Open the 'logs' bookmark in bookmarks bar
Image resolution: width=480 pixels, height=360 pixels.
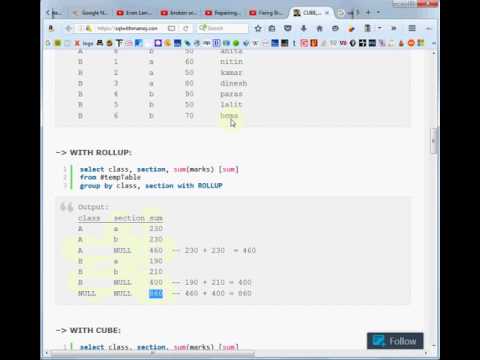pyautogui.click(x=88, y=43)
